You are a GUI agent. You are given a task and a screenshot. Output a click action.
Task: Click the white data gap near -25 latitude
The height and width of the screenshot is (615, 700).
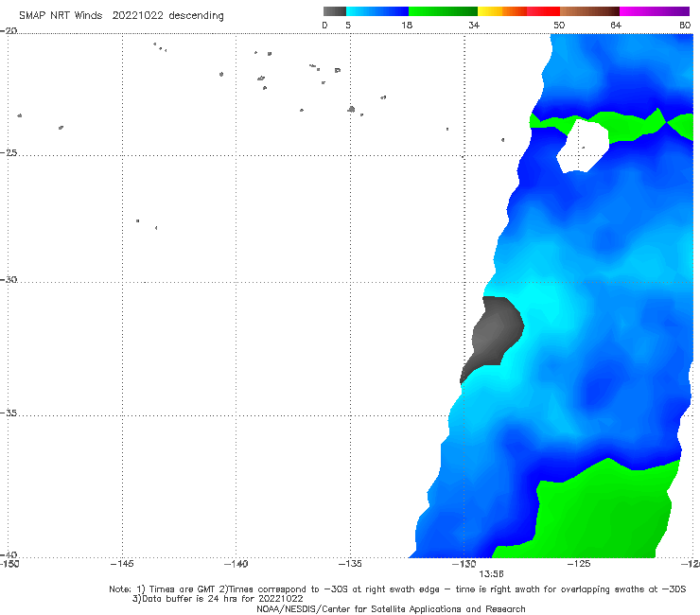(583, 148)
